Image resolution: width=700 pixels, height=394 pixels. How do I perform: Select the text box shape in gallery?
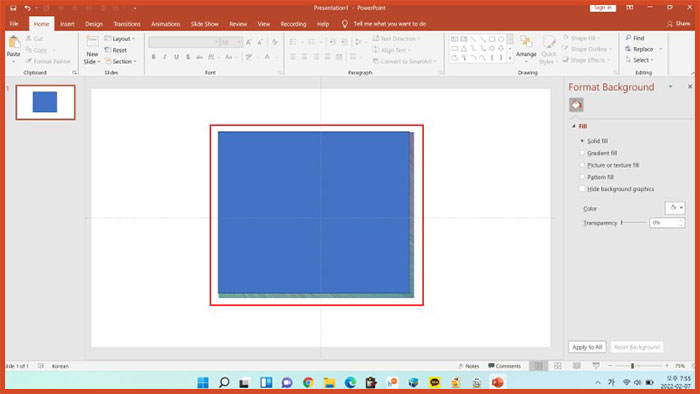tap(454, 39)
